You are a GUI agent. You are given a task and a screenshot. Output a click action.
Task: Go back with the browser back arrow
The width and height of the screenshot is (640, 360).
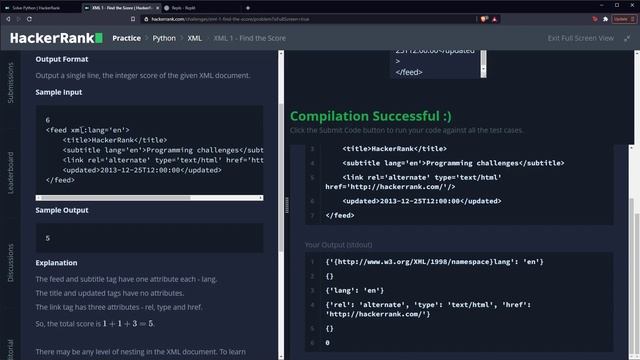point(8,19)
